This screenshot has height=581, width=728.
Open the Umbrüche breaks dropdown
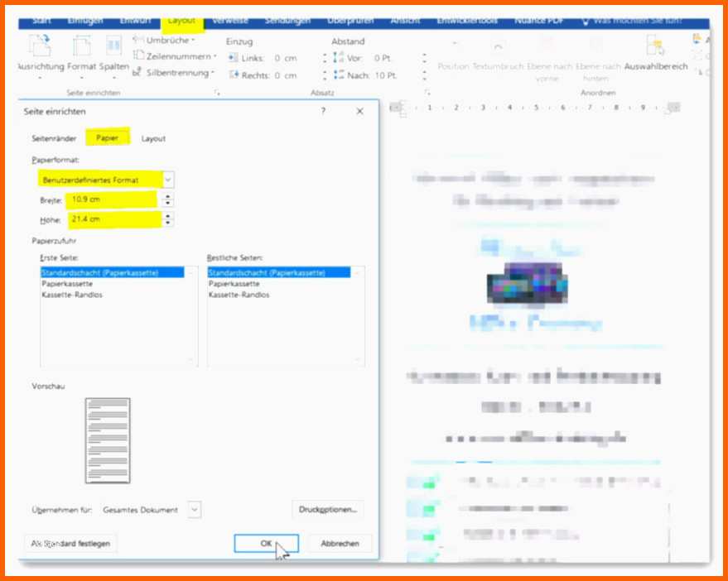point(164,41)
